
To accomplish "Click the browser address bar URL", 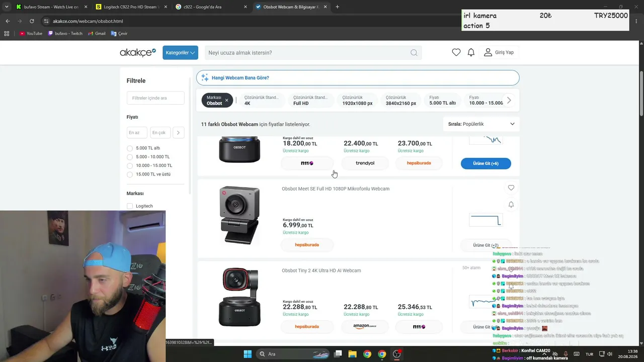I will click(x=88, y=21).
